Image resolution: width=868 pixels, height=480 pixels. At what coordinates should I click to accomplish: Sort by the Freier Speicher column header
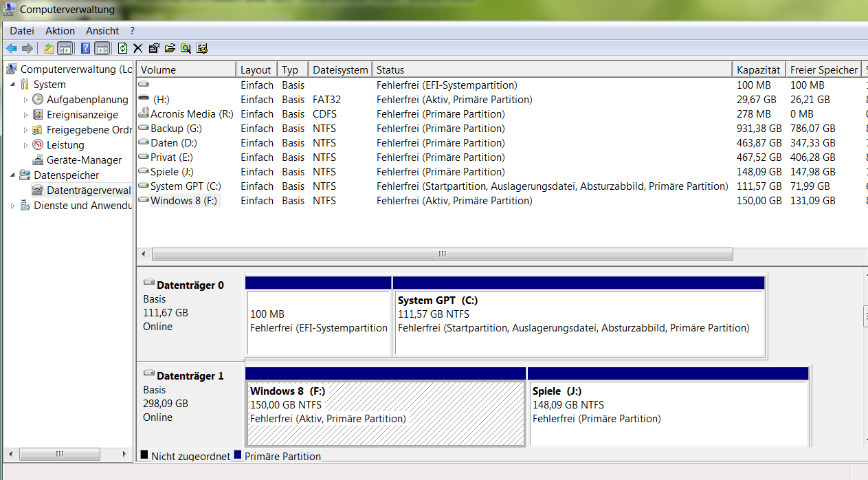[x=823, y=70]
